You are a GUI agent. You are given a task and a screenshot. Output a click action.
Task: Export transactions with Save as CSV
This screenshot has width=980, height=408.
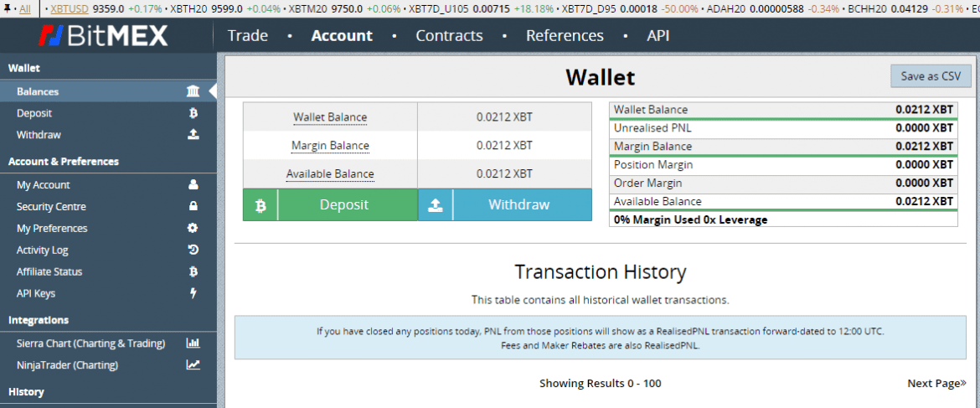pos(931,76)
